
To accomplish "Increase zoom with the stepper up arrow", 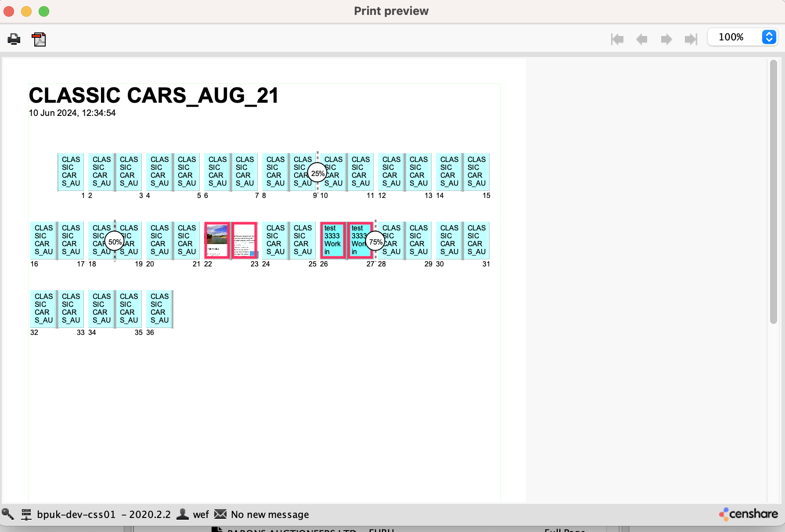I will coord(768,34).
